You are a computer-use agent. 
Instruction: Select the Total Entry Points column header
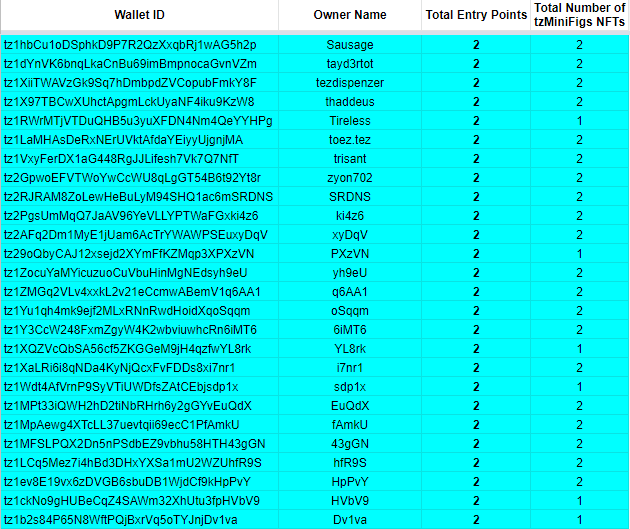pyautogui.click(x=476, y=15)
